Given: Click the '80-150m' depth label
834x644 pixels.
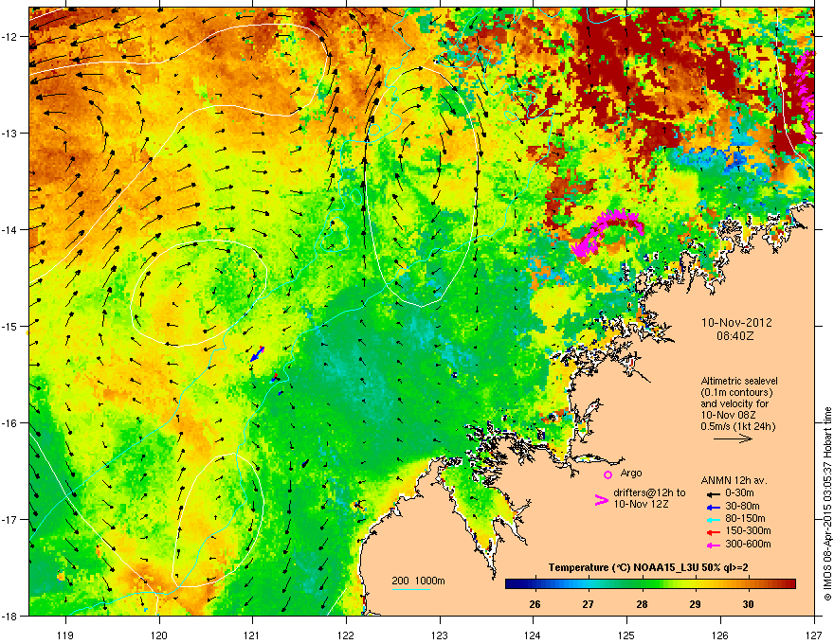Looking at the screenshot, I should click(x=745, y=519).
